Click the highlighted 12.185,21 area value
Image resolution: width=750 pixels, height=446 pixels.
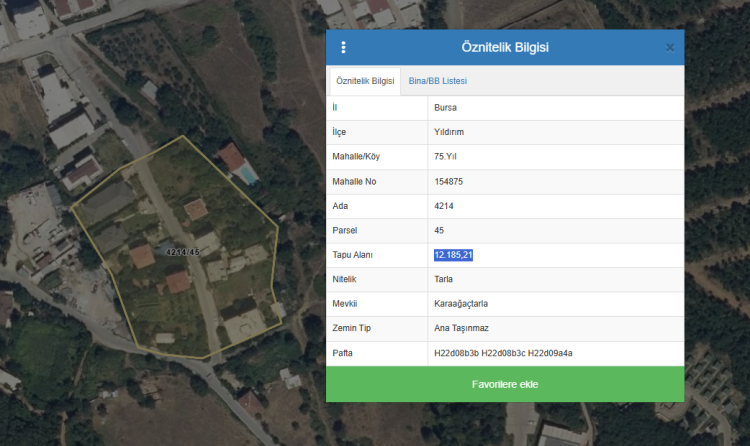453,255
